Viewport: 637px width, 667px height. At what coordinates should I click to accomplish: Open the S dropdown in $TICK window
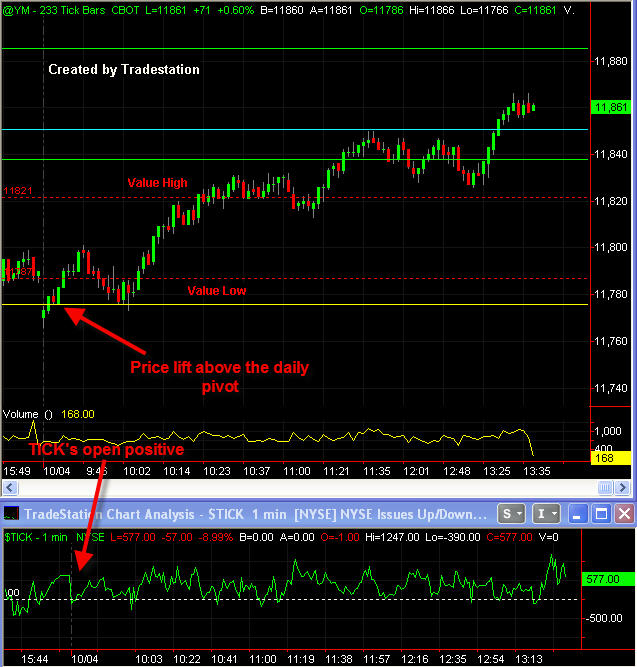tap(511, 514)
